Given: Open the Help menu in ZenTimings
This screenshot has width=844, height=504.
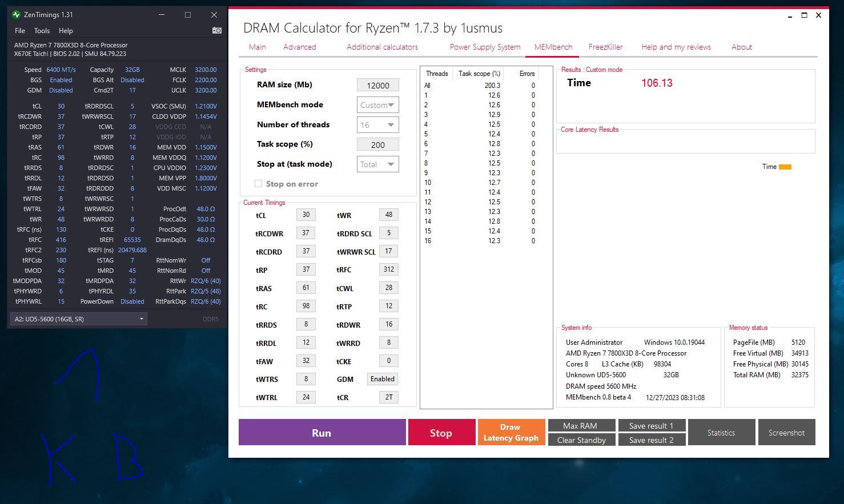Looking at the screenshot, I should [66, 31].
